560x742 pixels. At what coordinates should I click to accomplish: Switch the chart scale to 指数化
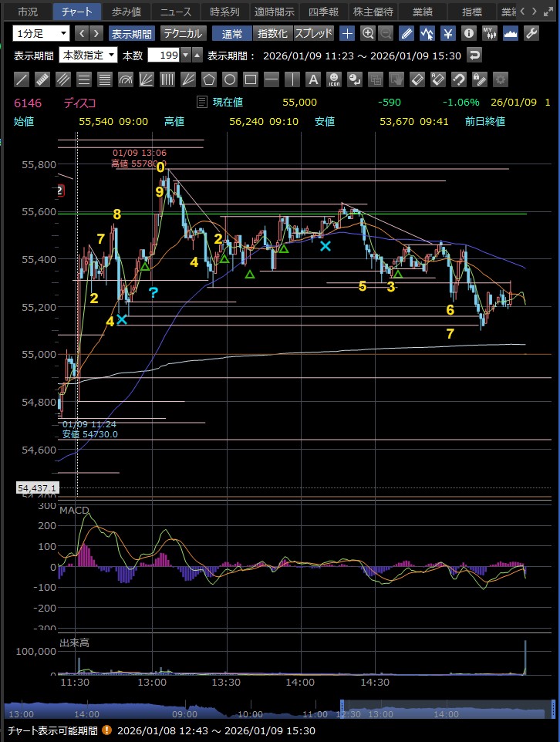pos(272,33)
